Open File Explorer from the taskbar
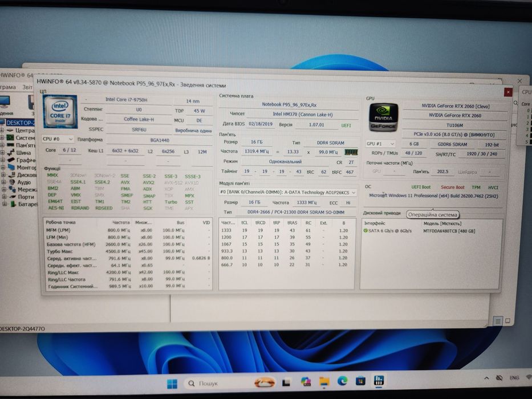Image resolution: width=532 pixels, height=399 pixels. click(324, 382)
